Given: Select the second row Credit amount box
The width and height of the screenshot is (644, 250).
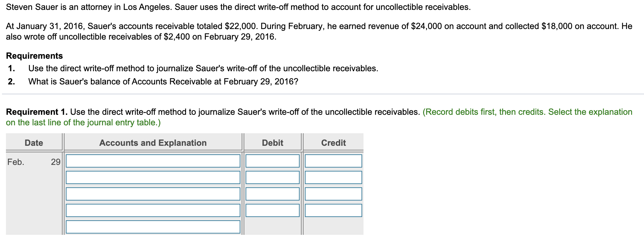Looking at the screenshot, I should tap(334, 177).
